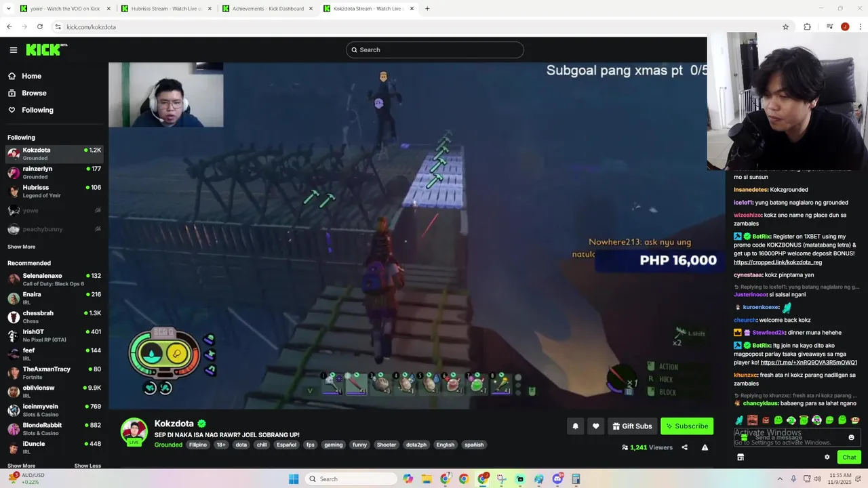The width and height of the screenshot is (868, 488).
Task: Toggle channel notifications bell
Action: [576, 426]
